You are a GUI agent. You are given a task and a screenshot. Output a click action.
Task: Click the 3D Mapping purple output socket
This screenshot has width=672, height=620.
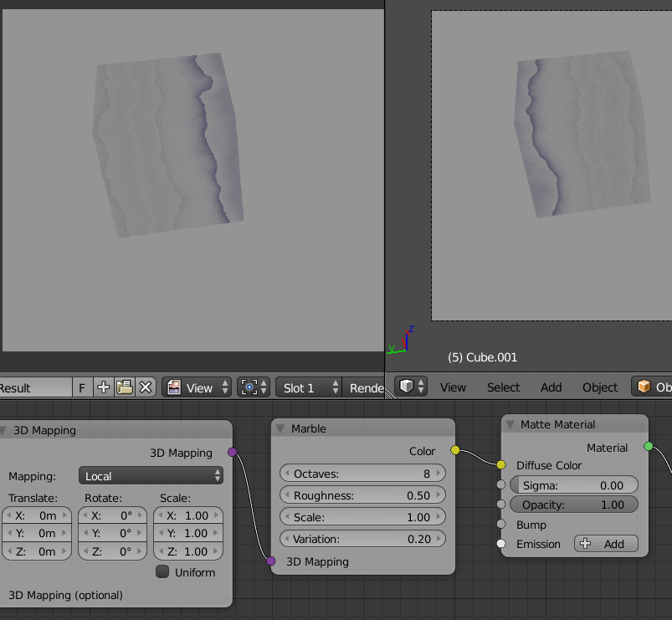tap(232, 452)
